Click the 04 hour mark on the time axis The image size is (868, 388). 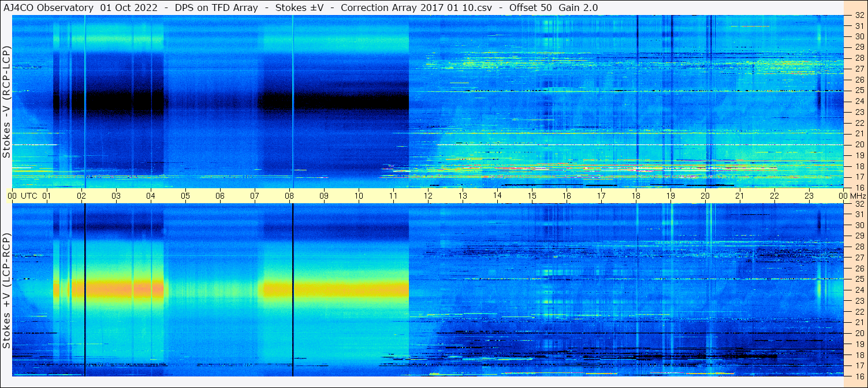151,196
